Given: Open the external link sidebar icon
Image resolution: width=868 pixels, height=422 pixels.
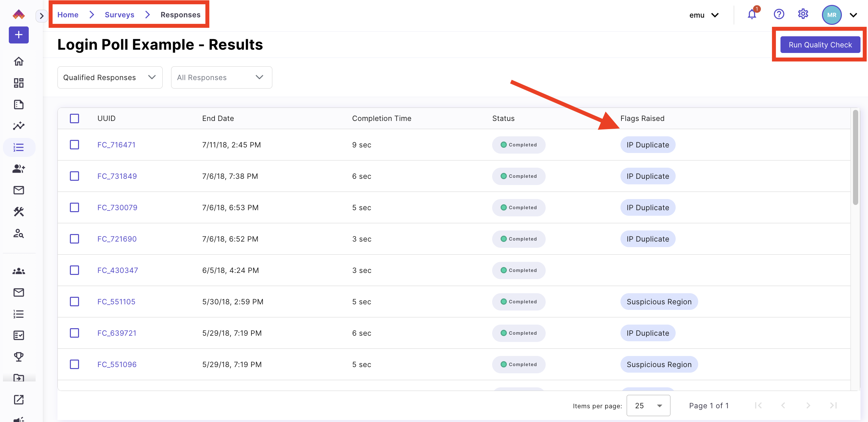Looking at the screenshot, I should coord(19,400).
